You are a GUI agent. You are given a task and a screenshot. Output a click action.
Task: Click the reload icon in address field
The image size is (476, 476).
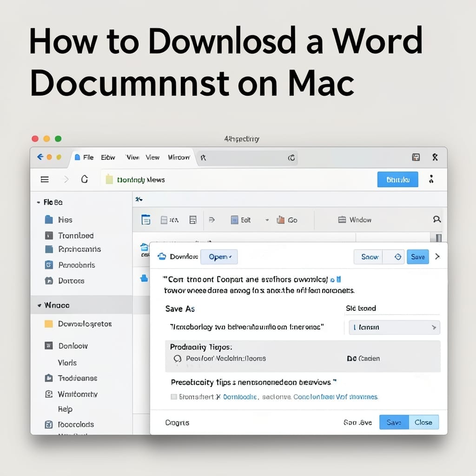pyautogui.click(x=291, y=158)
